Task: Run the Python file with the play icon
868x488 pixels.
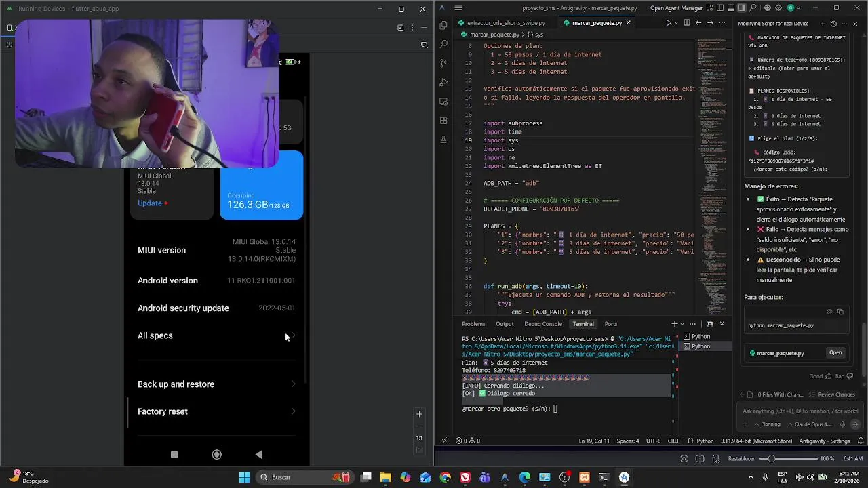Action: coord(669,22)
